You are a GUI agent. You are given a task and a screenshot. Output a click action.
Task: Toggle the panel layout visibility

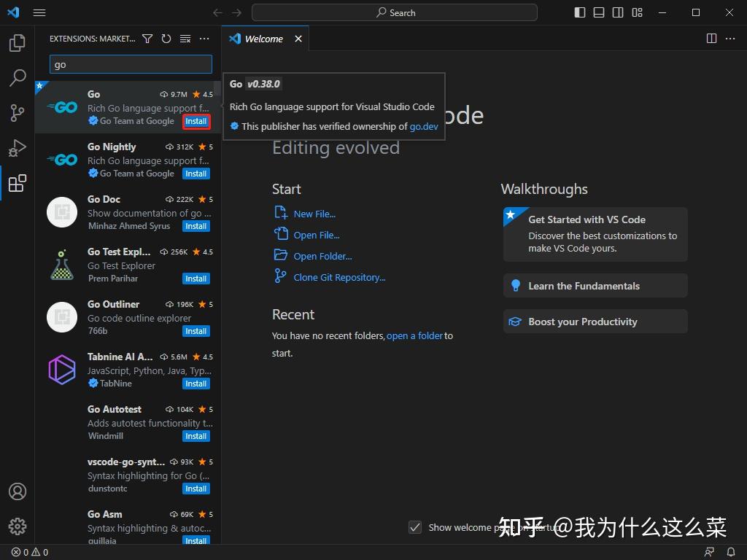[598, 12]
